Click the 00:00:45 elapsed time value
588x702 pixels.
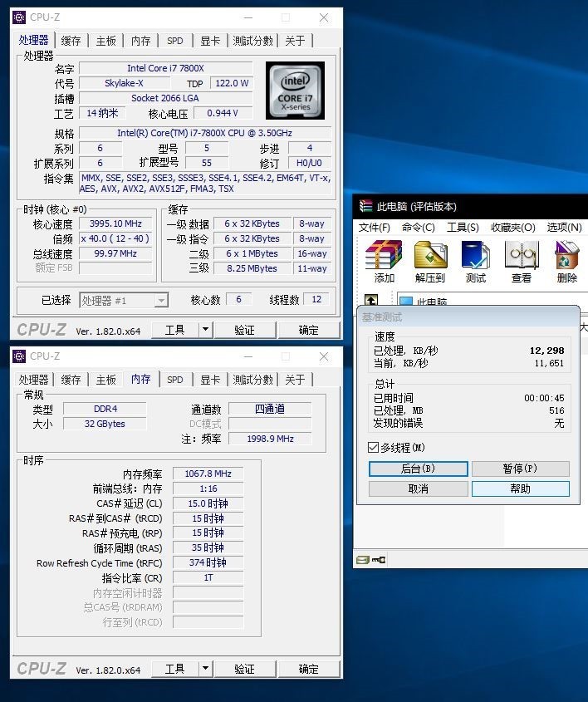(x=544, y=398)
